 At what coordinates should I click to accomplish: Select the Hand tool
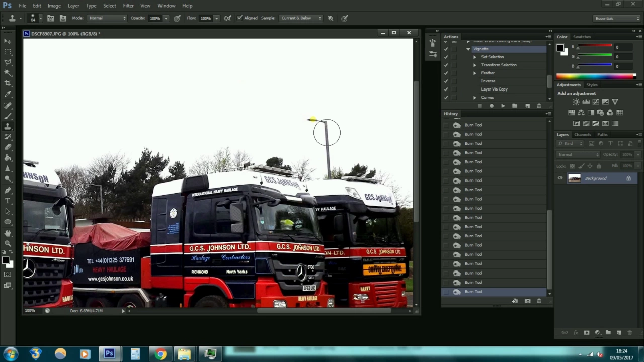tap(8, 233)
